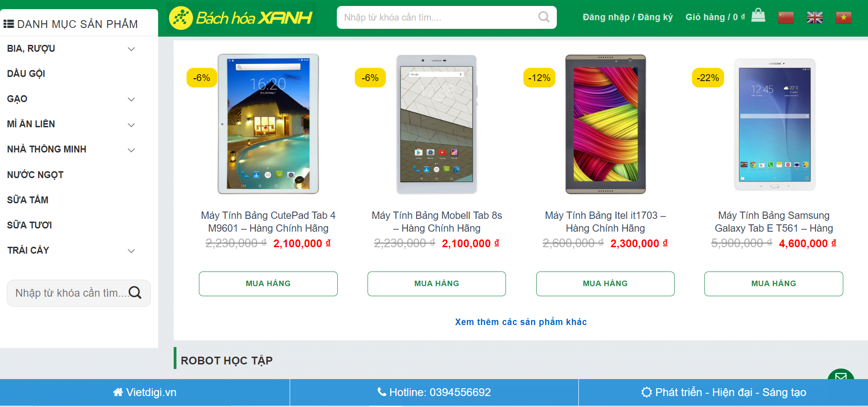Click the header search magnifier icon

[544, 17]
